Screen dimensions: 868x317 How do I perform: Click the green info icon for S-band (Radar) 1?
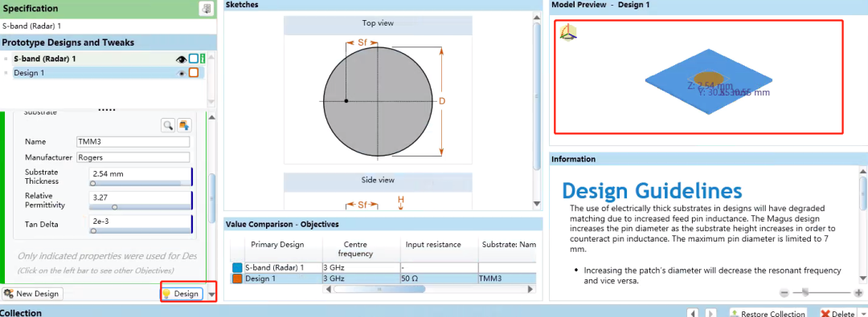click(203, 59)
